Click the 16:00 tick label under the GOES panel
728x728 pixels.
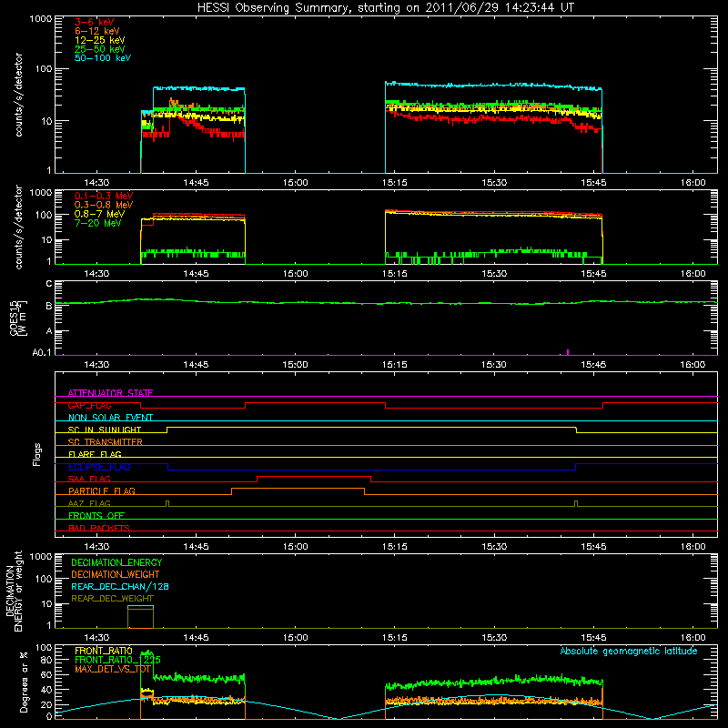pyautogui.click(x=693, y=365)
